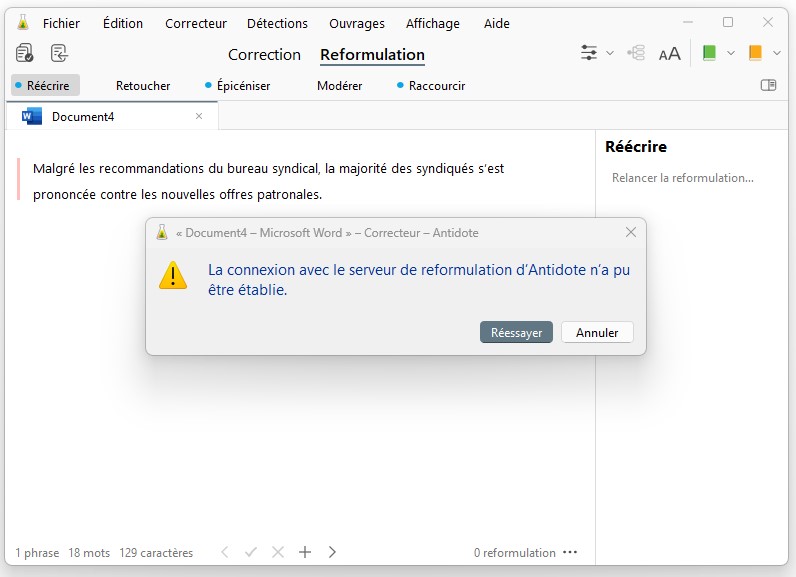Select the Modérer mode

[x=340, y=86]
